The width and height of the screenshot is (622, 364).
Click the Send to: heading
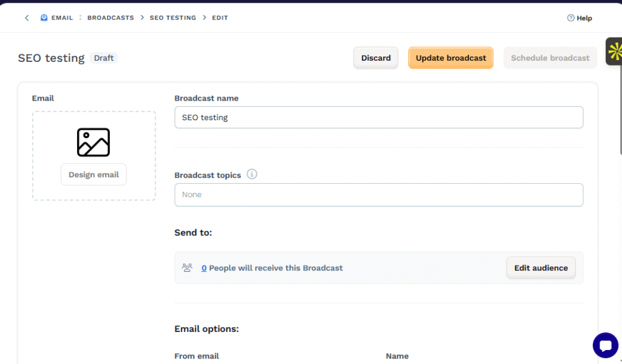tap(193, 232)
